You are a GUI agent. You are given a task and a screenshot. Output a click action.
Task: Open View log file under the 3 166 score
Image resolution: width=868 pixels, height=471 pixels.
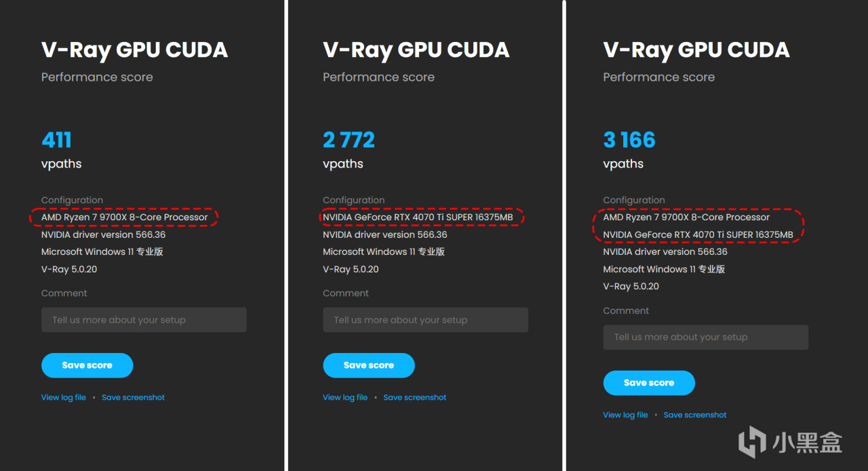coord(625,415)
